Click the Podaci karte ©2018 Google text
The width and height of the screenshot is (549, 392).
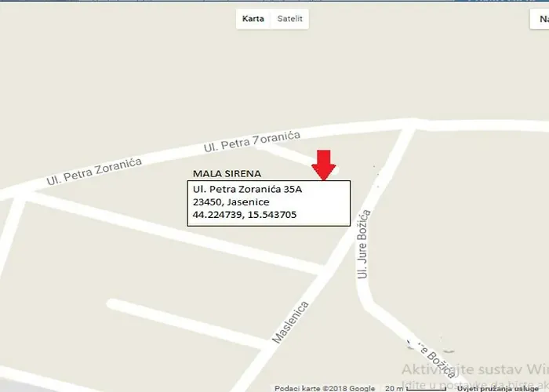click(x=325, y=388)
